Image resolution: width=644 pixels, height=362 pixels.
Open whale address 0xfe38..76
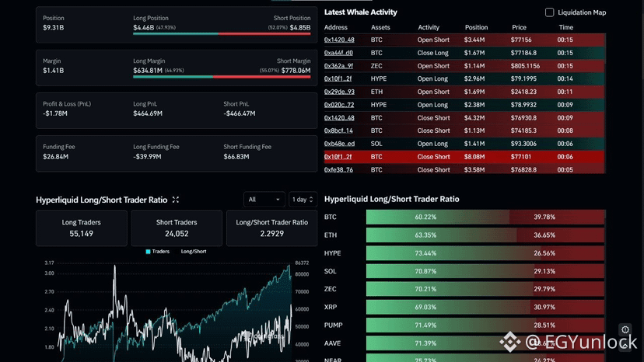coord(338,170)
